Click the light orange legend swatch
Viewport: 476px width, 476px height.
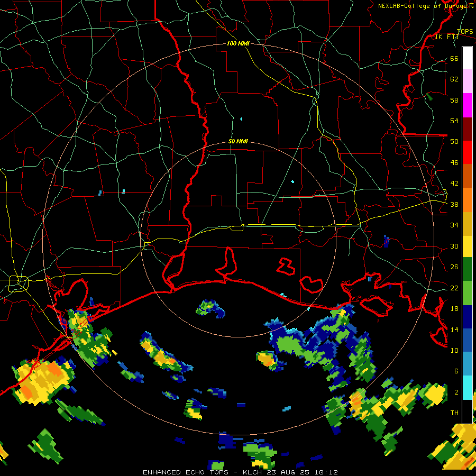click(467, 200)
